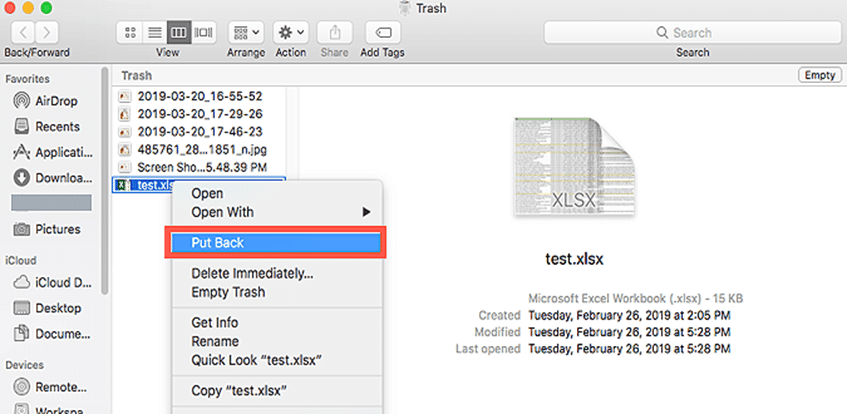Open the Arrange dropdown menu
The width and height of the screenshot is (847, 414).
click(245, 32)
